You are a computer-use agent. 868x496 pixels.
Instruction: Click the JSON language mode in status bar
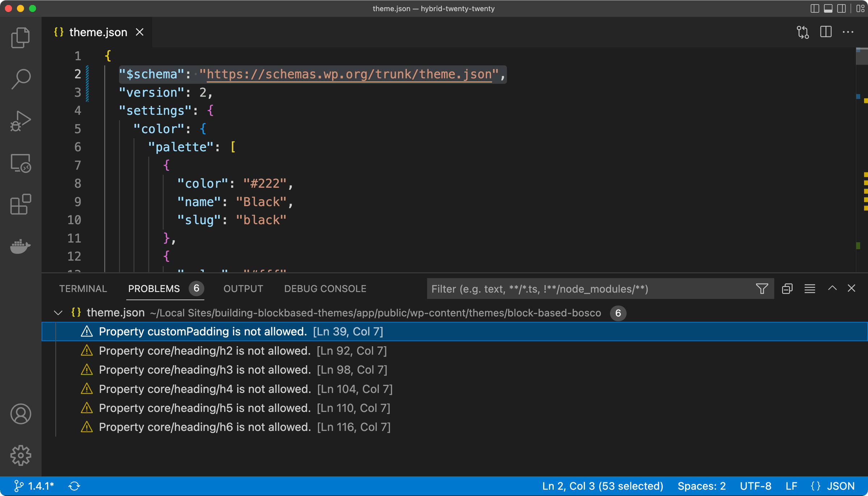(840, 486)
